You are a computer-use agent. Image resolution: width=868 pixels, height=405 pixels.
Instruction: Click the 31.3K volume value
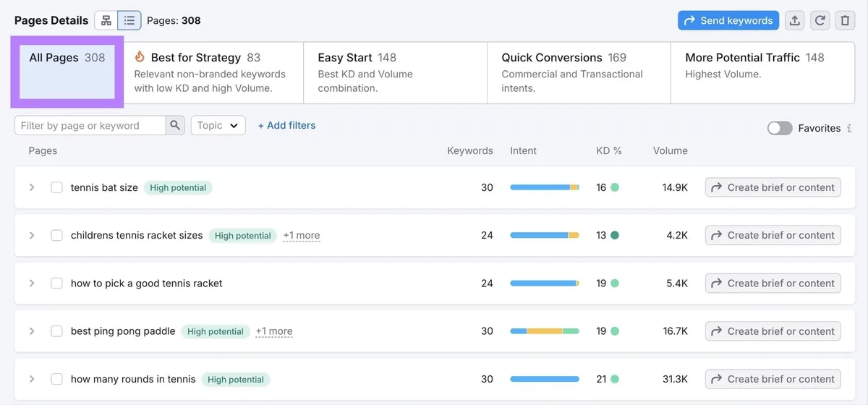coord(675,379)
